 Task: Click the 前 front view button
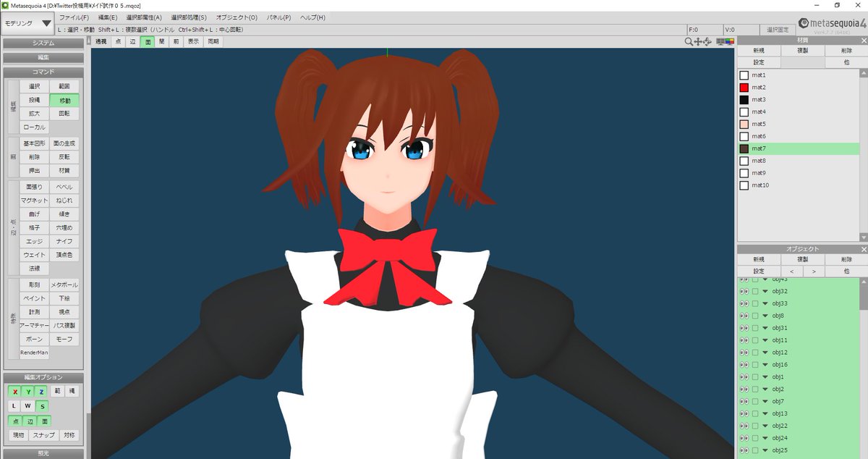[x=176, y=42]
